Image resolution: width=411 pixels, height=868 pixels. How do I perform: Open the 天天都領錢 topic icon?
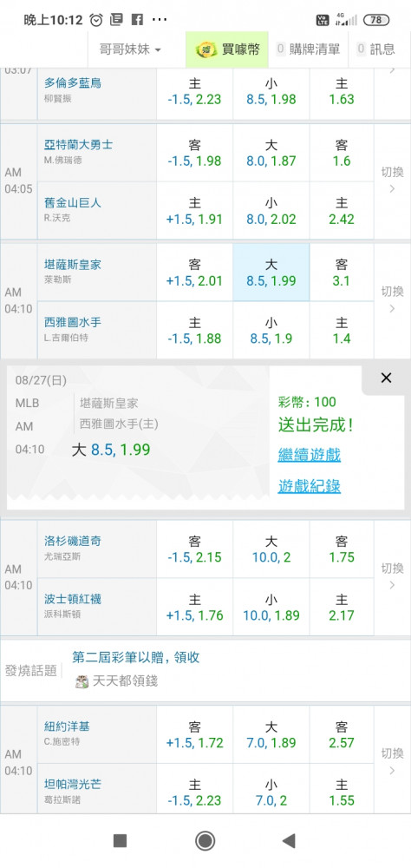click(x=82, y=681)
